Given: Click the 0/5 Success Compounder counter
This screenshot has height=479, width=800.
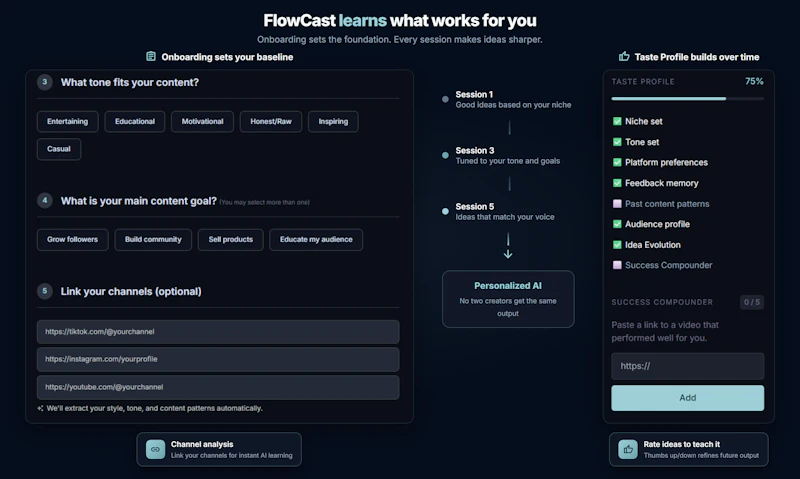Looking at the screenshot, I should click(x=752, y=302).
